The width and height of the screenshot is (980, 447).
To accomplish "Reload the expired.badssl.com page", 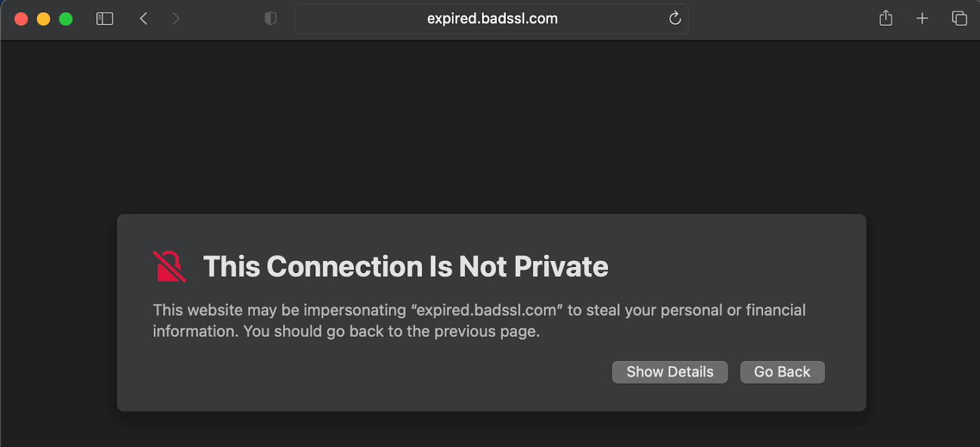I will [674, 18].
